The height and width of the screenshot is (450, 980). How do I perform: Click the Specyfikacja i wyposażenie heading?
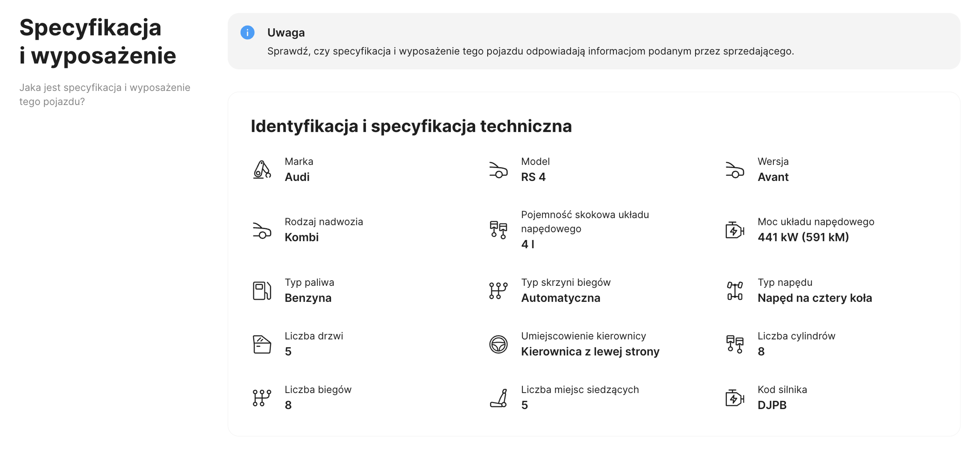coord(98,42)
